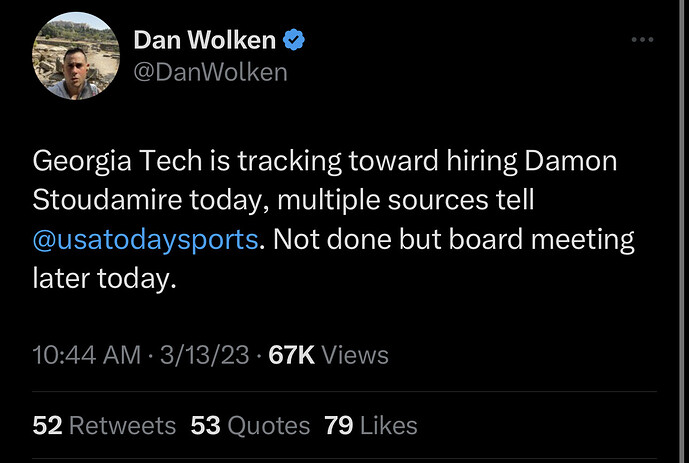689x463 pixels.
Task: Open the 53 Quotes list
Action: pyautogui.click(x=250, y=425)
